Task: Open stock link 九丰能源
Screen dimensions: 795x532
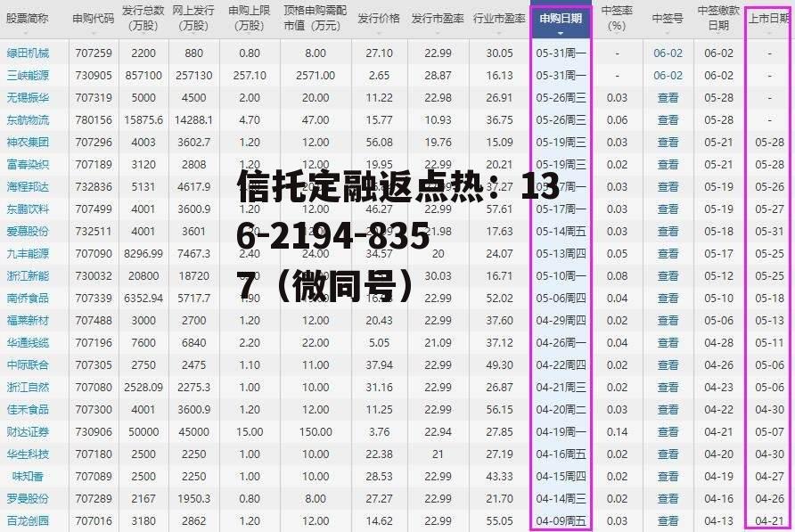Action: [28, 254]
